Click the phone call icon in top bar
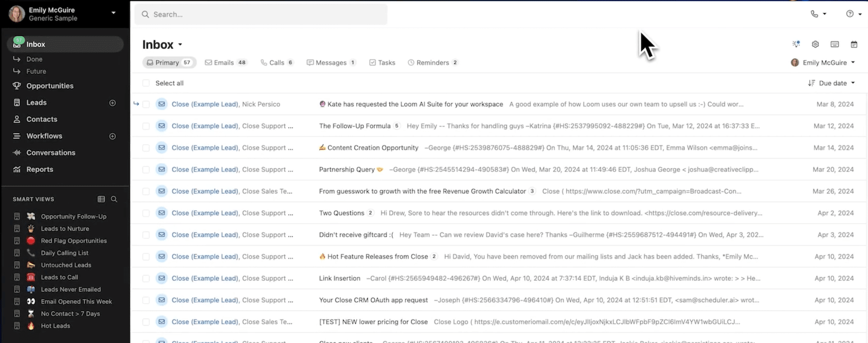 pyautogui.click(x=814, y=14)
